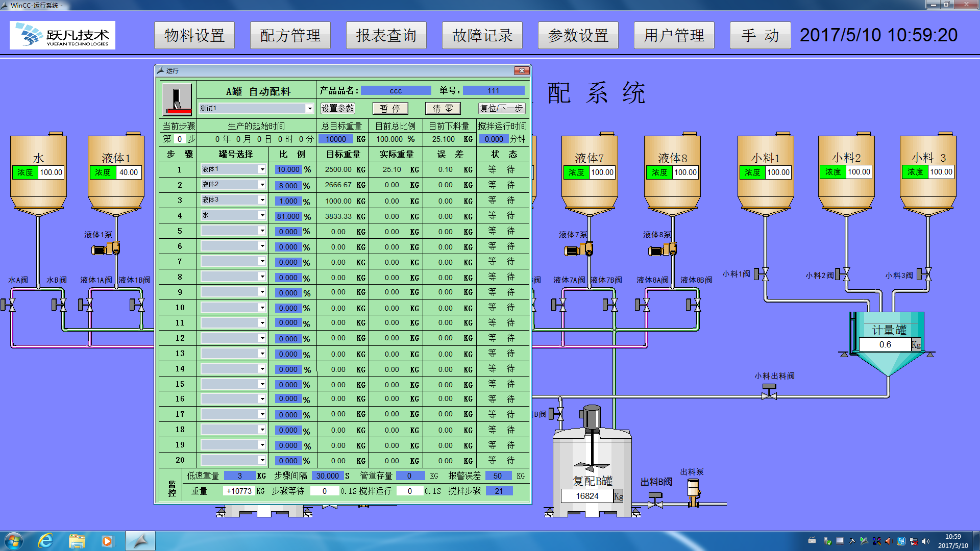Click the 液体7泵 pump icon
980x551 pixels.
point(579,250)
